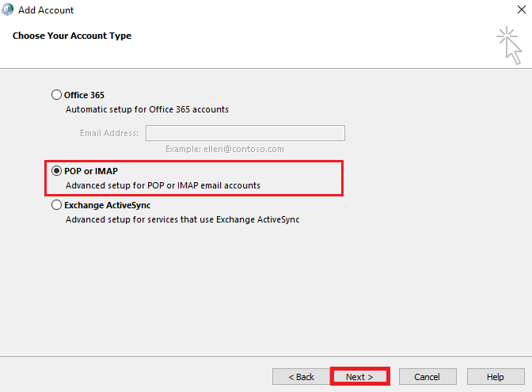
Task: Click the "Exchange ActiveSync" label text
Action: click(x=107, y=205)
